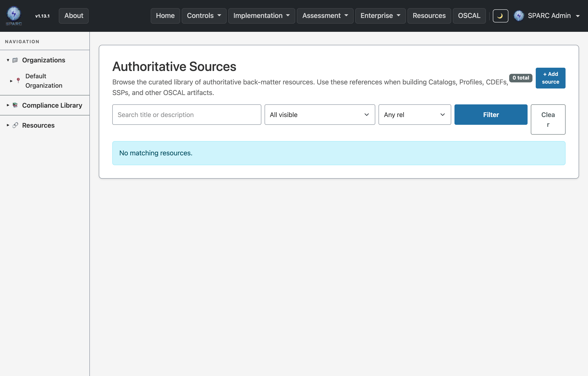Screen dimensions: 588x376
Task: Open the SPARC Admin user menu
Action: (547, 16)
